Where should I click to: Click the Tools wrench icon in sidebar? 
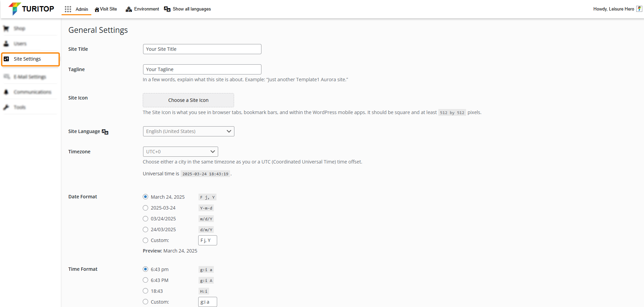6,107
